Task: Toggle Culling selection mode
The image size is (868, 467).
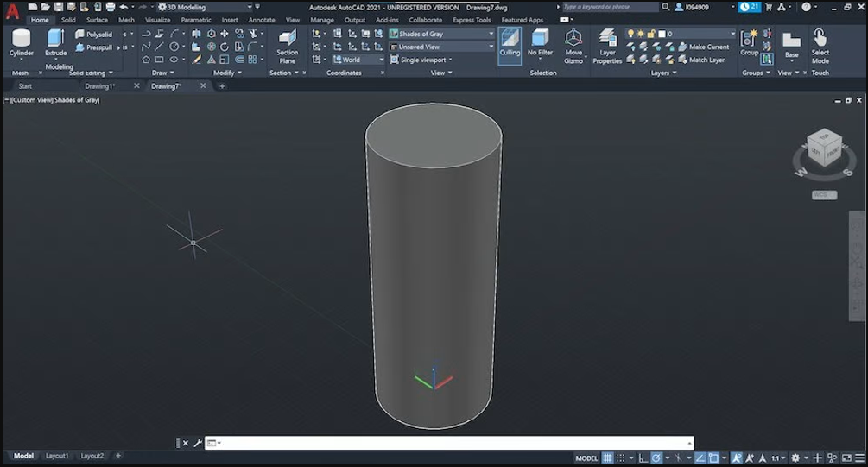Action: pyautogui.click(x=510, y=46)
